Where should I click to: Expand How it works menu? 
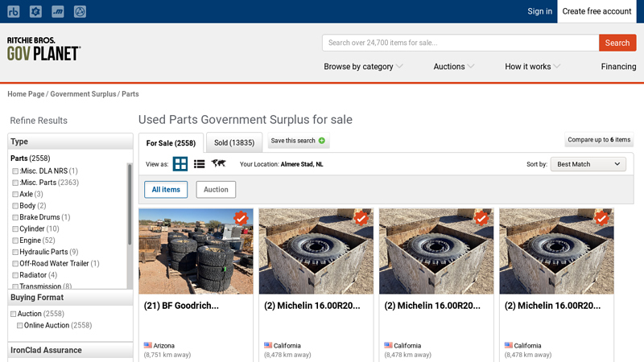532,67
